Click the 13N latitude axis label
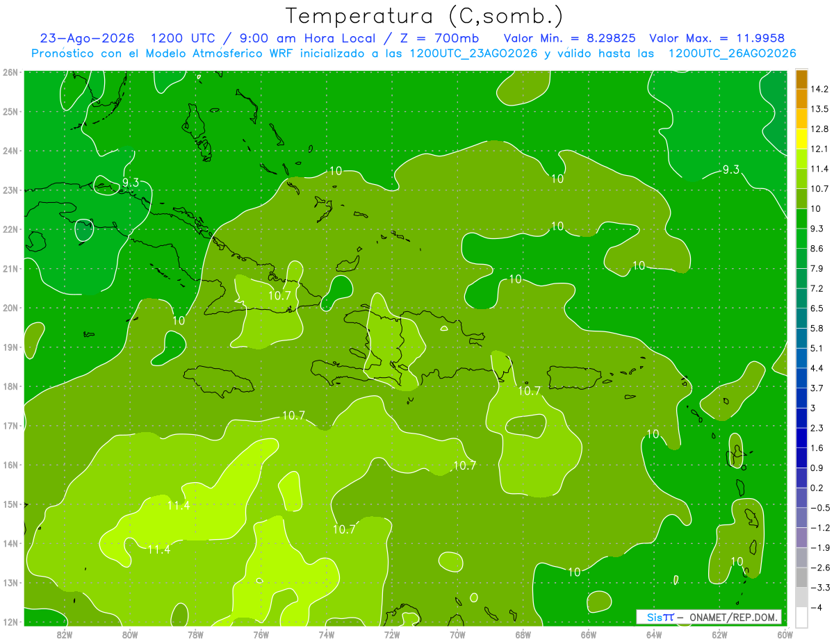834x644 pixels. point(10,582)
